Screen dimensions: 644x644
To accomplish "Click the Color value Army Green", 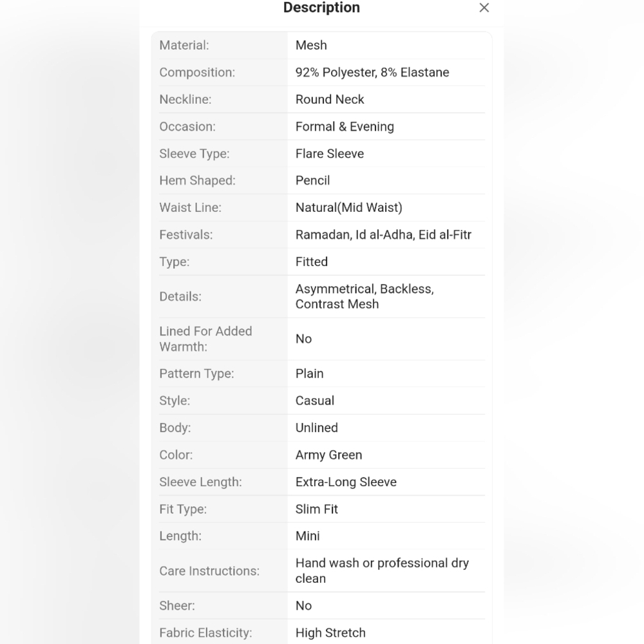I will coord(328,455).
